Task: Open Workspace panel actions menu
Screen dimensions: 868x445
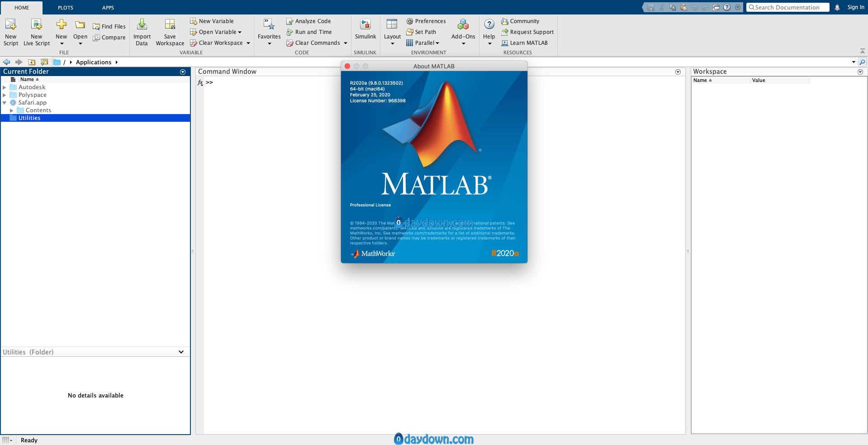Action: [x=860, y=72]
